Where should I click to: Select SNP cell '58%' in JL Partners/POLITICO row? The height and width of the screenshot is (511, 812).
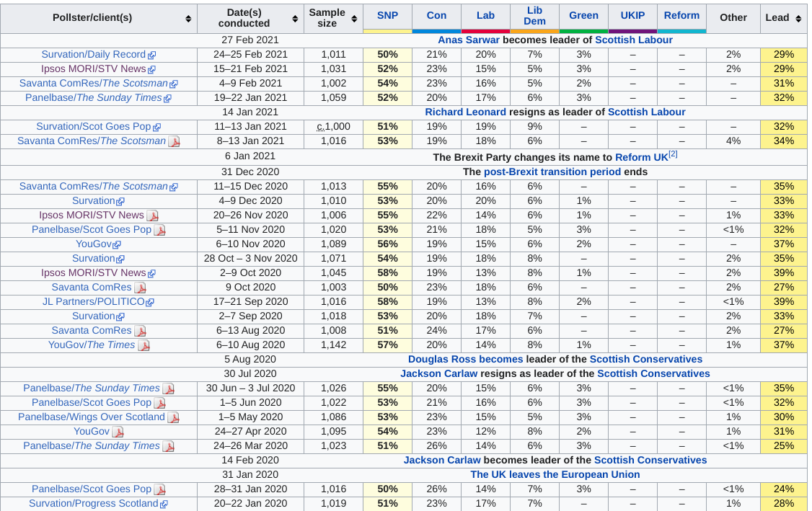point(387,302)
